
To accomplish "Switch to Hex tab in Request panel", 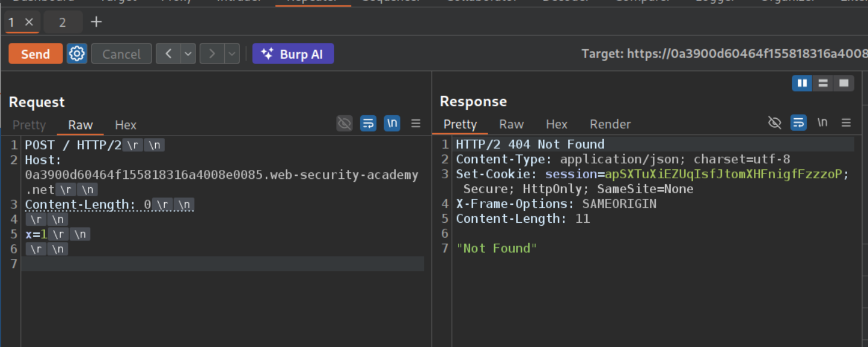I will [x=125, y=125].
